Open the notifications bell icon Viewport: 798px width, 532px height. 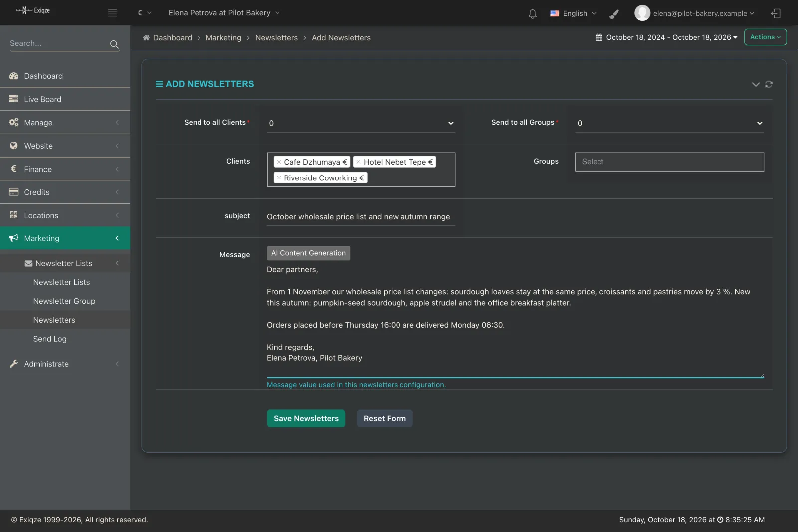click(x=533, y=13)
